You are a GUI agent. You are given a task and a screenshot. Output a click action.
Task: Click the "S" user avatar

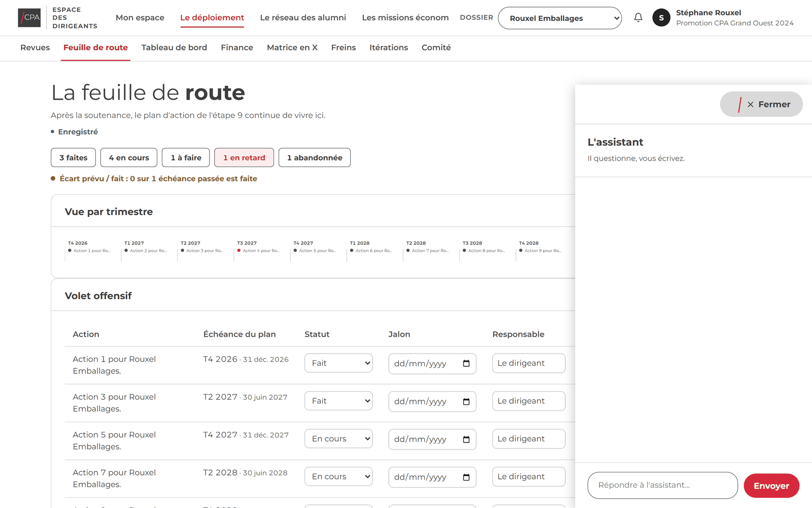[661, 18]
